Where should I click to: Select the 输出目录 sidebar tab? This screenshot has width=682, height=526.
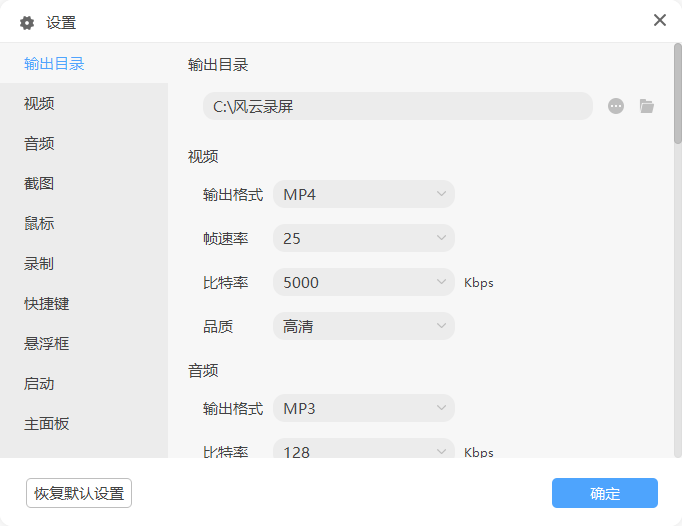[x=55, y=64]
